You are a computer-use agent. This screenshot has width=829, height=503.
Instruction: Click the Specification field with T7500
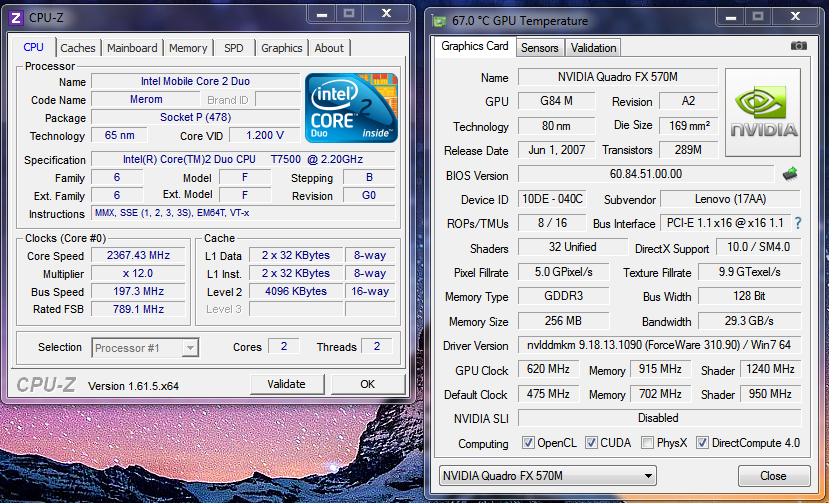pyautogui.click(x=243, y=159)
